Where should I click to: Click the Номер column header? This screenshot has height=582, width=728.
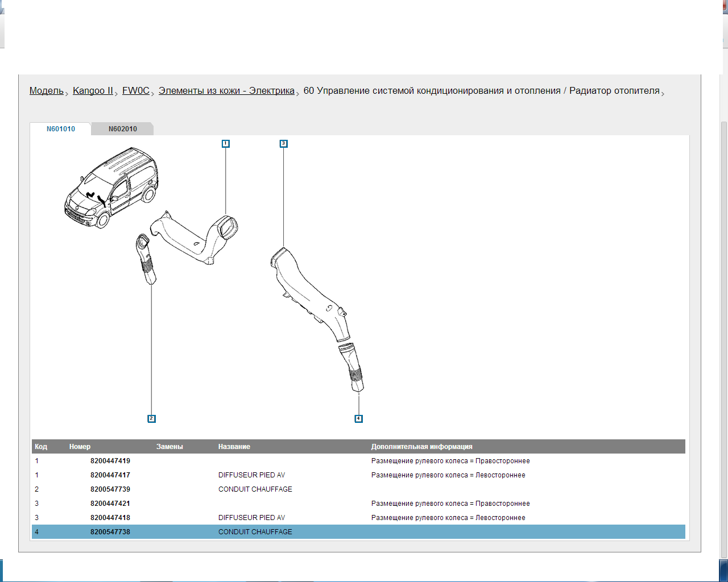click(80, 447)
